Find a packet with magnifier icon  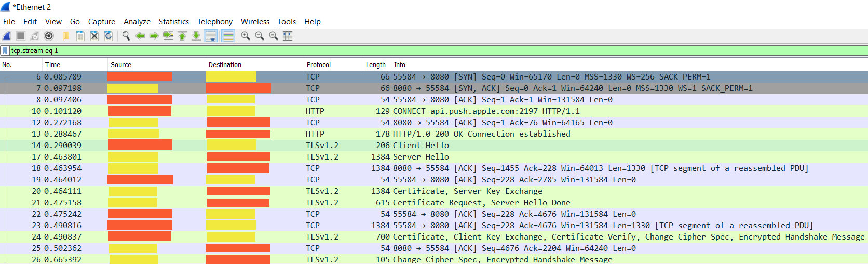(x=126, y=36)
